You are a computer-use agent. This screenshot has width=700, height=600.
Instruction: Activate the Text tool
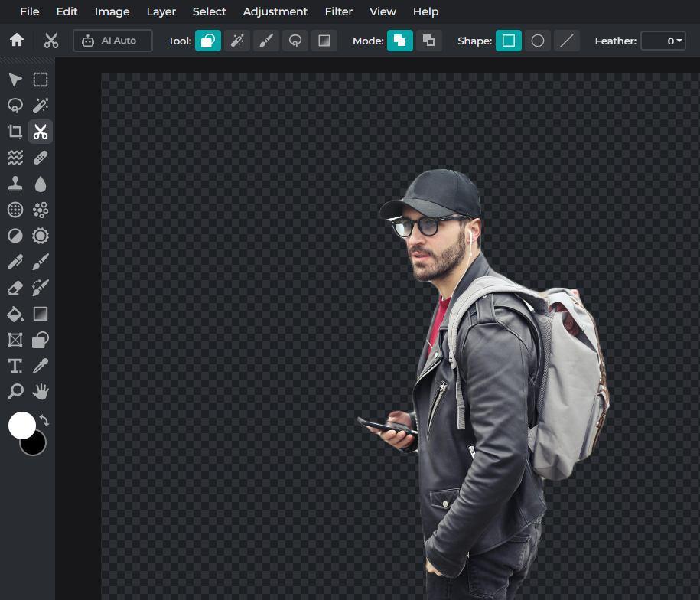15,366
